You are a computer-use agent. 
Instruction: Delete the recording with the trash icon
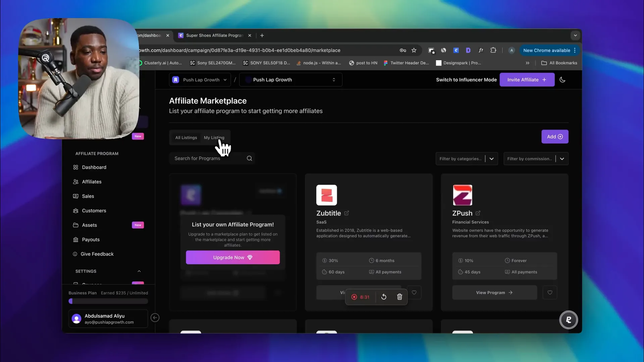click(x=400, y=297)
